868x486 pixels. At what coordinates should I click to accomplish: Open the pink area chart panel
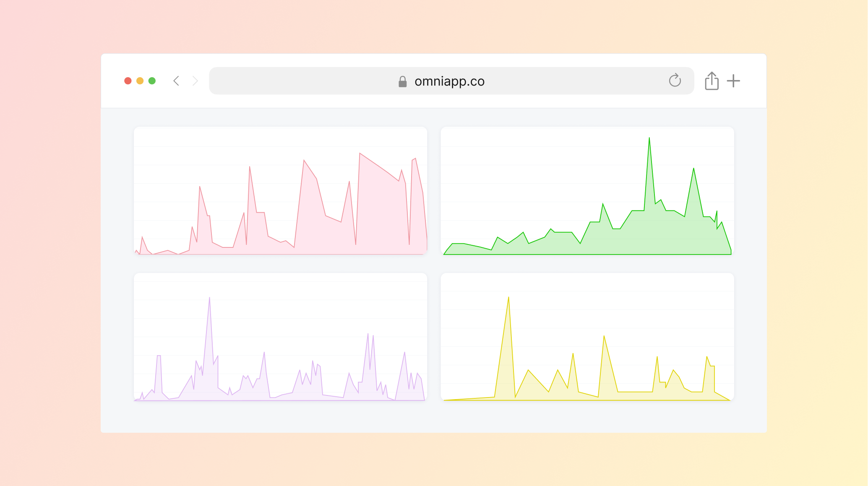click(x=280, y=191)
